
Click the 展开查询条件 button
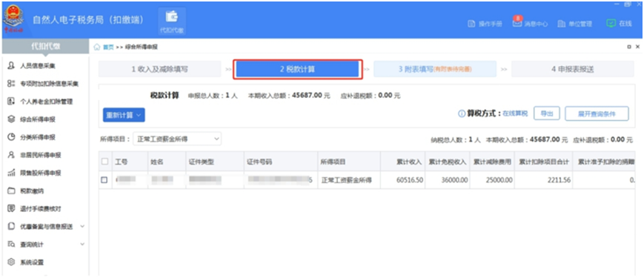click(597, 114)
